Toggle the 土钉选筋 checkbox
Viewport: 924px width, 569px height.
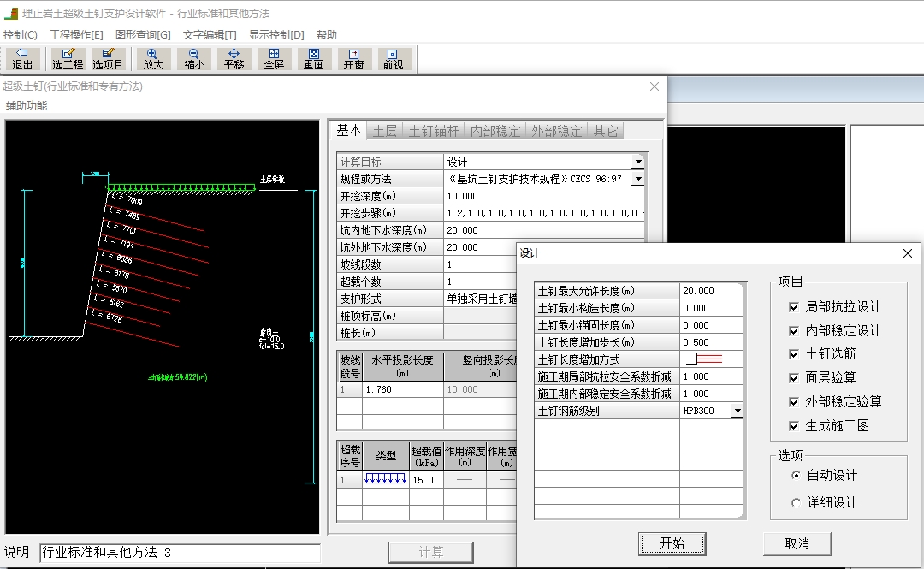pyautogui.click(x=794, y=354)
